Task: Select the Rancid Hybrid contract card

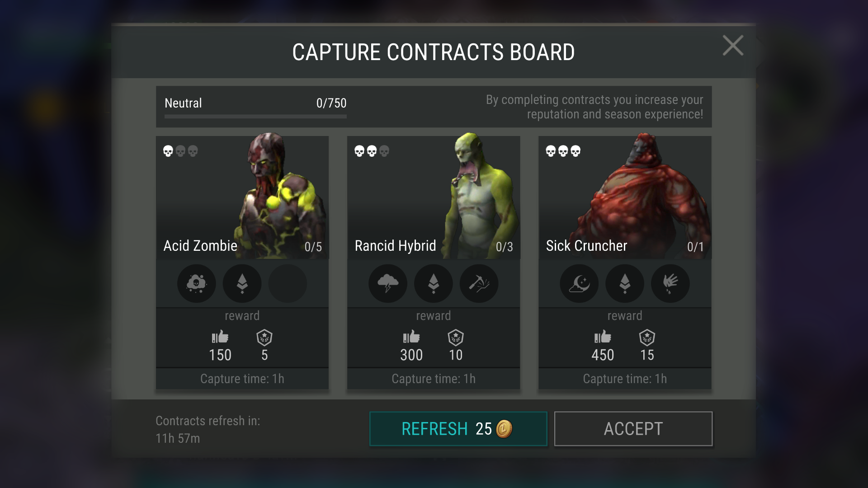Action: click(434, 263)
